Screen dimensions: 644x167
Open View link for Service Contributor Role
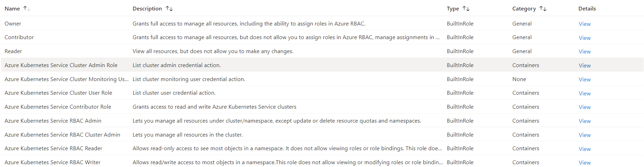coord(585,107)
